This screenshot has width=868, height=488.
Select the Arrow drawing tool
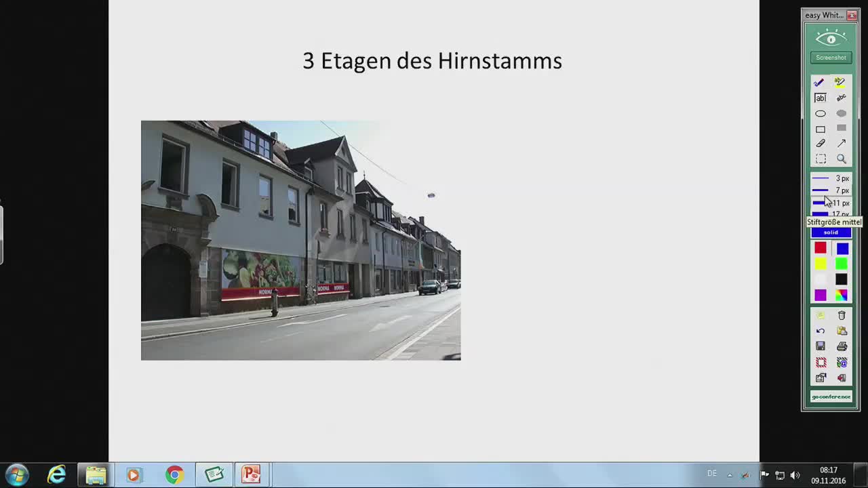tap(842, 142)
